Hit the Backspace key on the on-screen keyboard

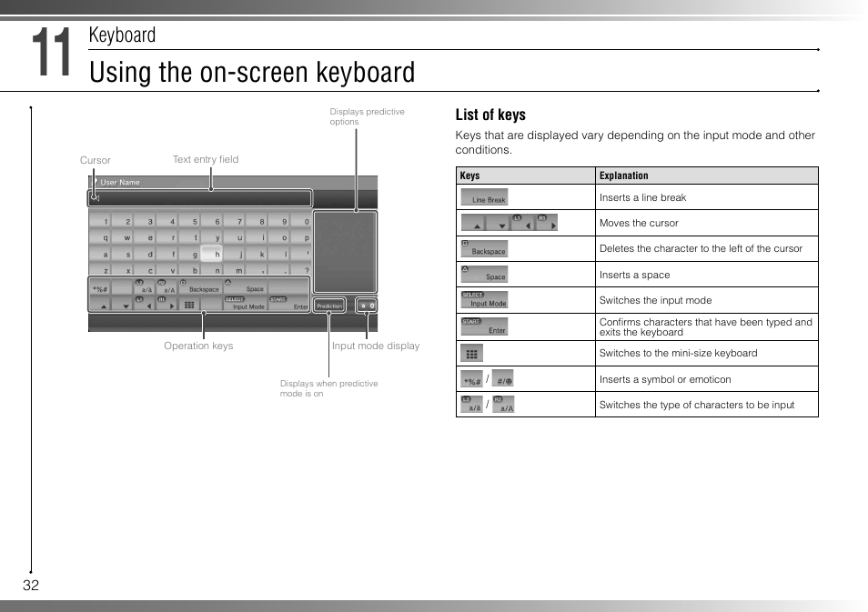coord(200,286)
